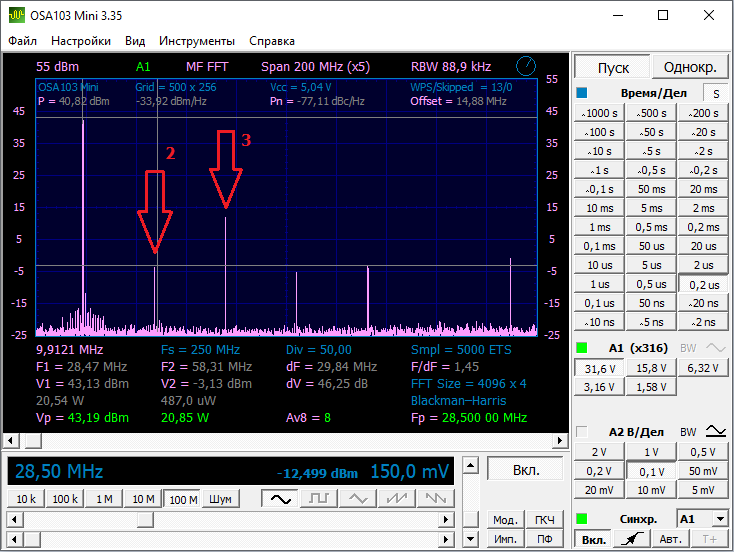Image resolution: width=734 pixels, height=552 pixels.
Task: Click down arrow of generator amplitude scrollbar
Action: pyautogui.click(x=470, y=539)
